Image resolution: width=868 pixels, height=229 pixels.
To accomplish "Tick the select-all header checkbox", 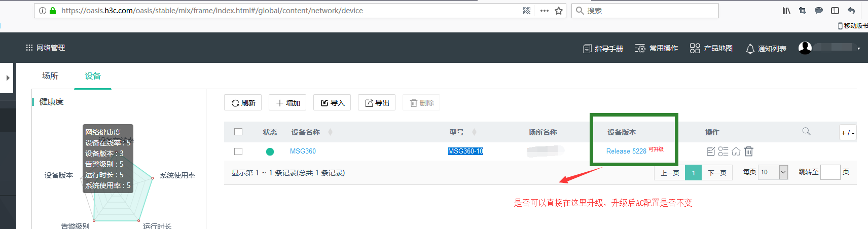I will point(238,132).
